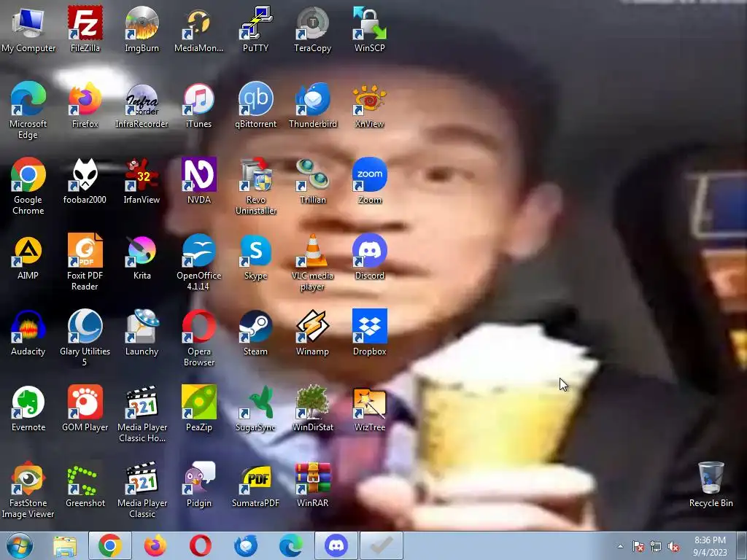Open the clock showing 8:36 PM

710,546
